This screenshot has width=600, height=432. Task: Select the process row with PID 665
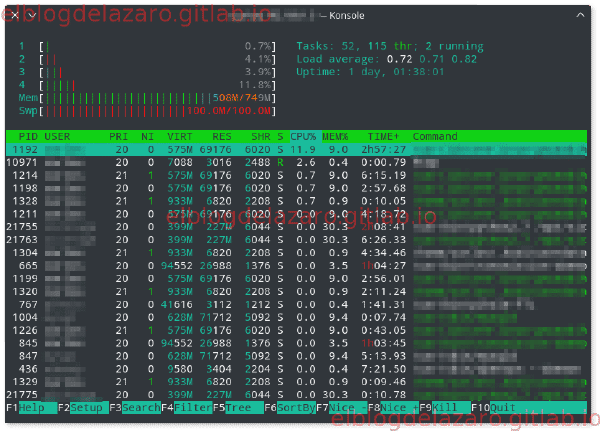point(296,266)
